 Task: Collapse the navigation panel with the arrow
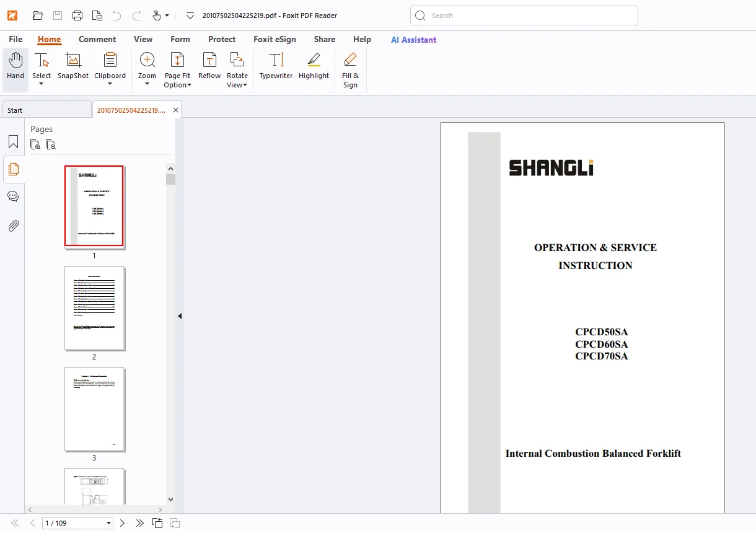(x=180, y=316)
